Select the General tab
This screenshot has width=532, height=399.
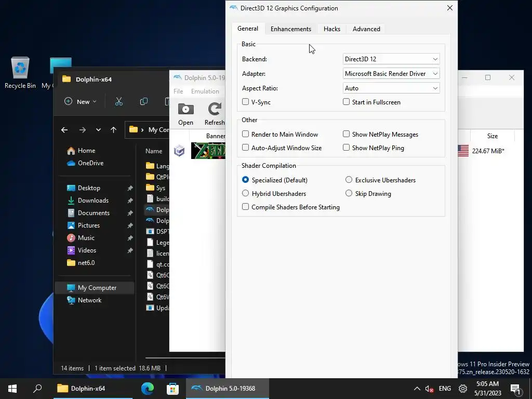248,29
